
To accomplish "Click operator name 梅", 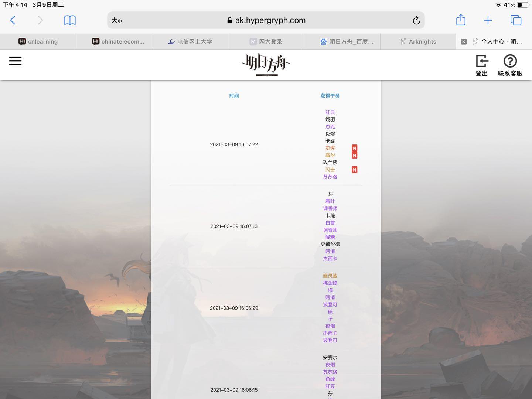I will coord(330,290).
